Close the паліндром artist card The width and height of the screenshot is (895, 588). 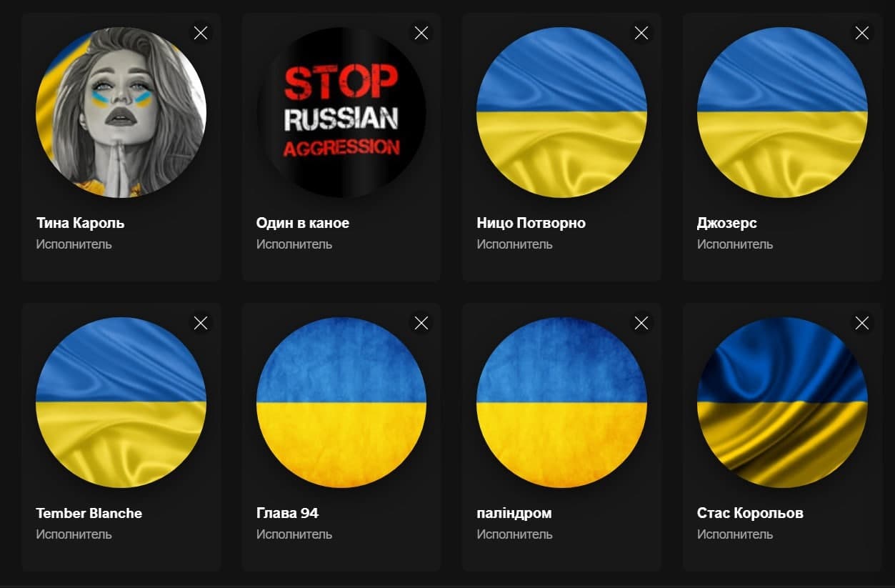coord(641,323)
